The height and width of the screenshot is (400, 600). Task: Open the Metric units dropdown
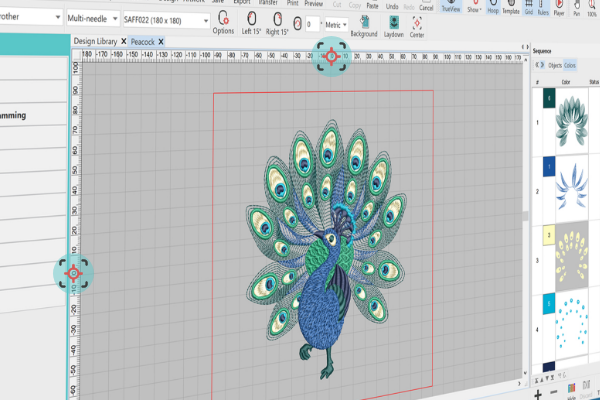[336, 25]
